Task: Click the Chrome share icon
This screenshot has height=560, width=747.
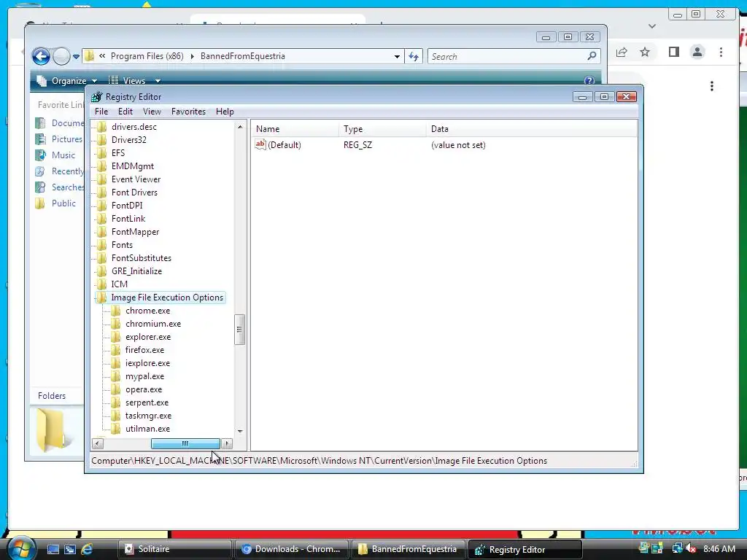Action: [622, 52]
